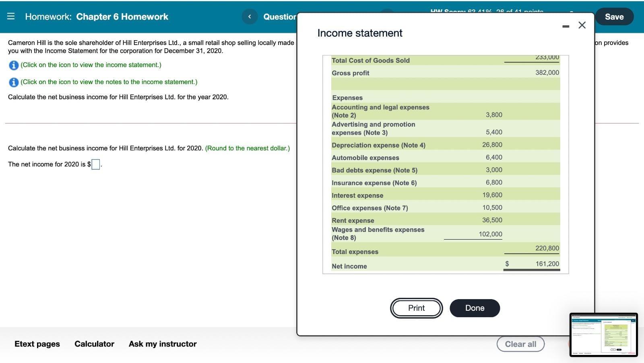Open Etext pages
Viewport: 644px width, 363px height.
(x=37, y=344)
